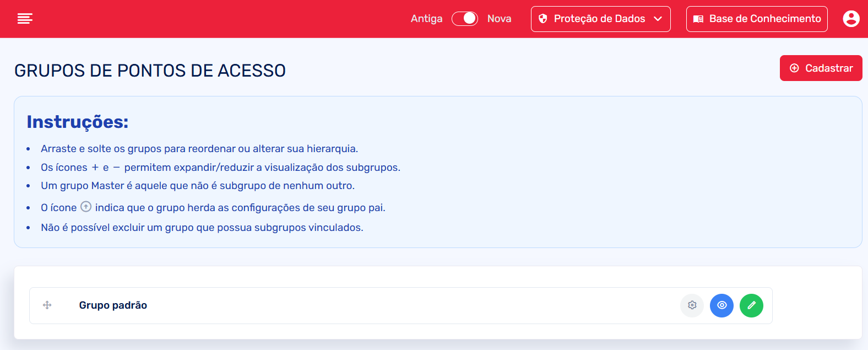868x350 pixels.
Task: Edit Grupo padrão with green pencil icon
Action: pyautogui.click(x=751, y=305)
